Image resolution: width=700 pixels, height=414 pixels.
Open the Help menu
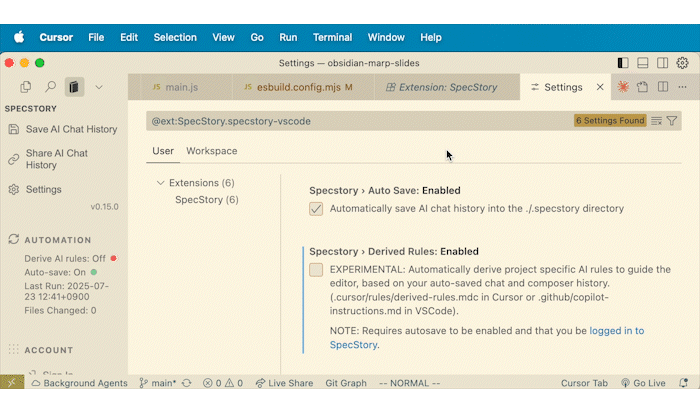point(431,38)
